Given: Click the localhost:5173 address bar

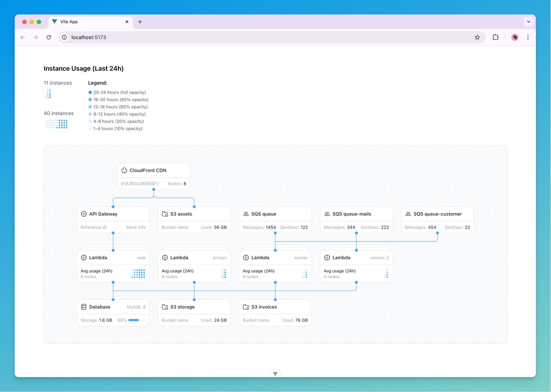Looking at the screenshot, I should [272, 37].
